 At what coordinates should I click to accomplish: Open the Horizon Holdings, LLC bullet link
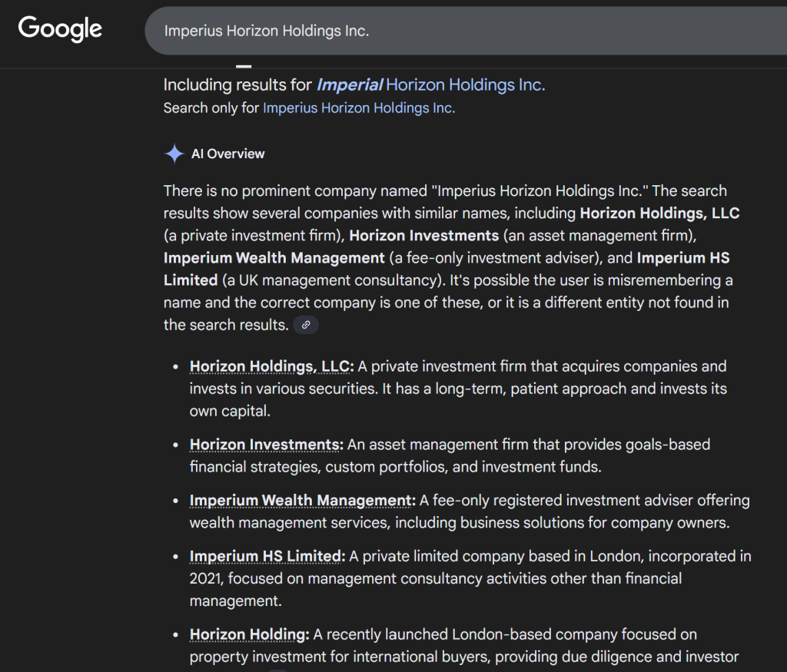coord(271,367)
